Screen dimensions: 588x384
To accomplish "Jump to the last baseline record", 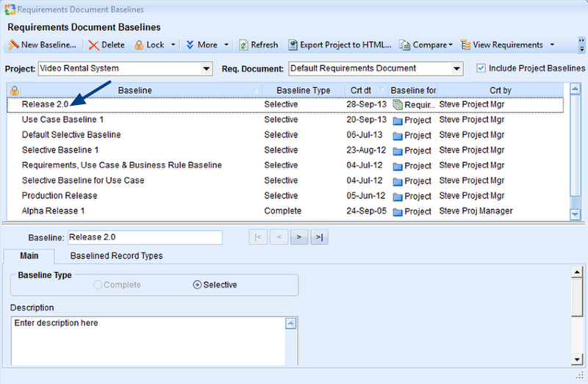I will pyautogui.click(x=318, y=237).
